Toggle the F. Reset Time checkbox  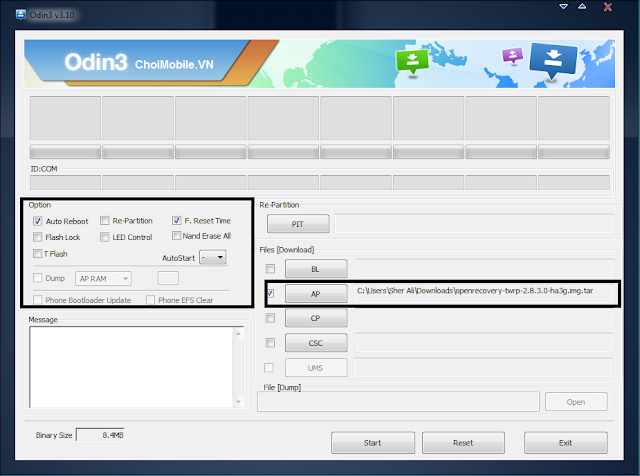(x=176, y=220)
